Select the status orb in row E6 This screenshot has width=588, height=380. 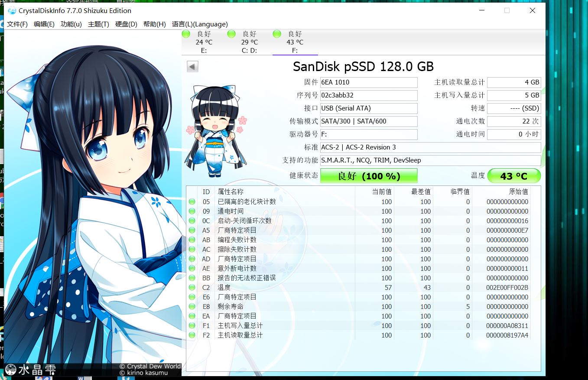(x=192, y=297)
